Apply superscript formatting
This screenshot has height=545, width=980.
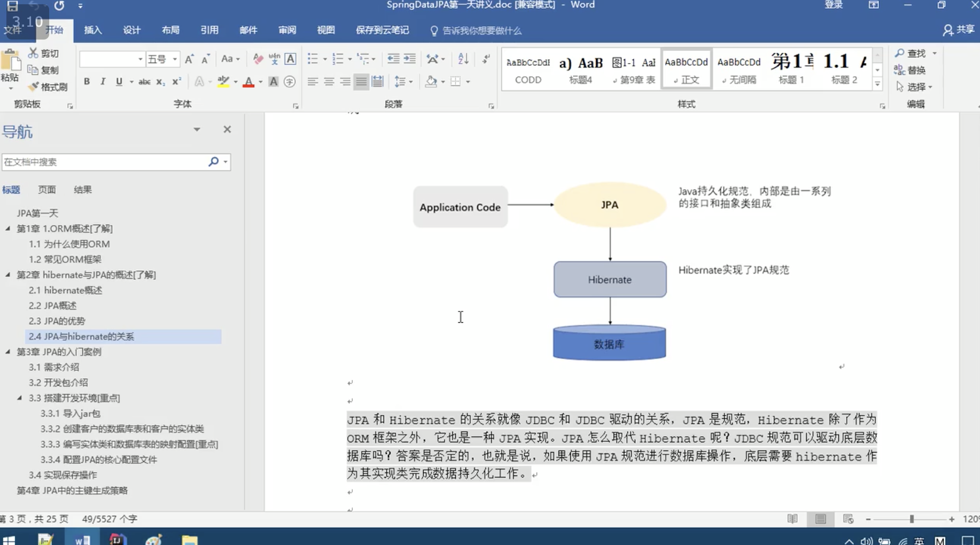pos(176,82)
